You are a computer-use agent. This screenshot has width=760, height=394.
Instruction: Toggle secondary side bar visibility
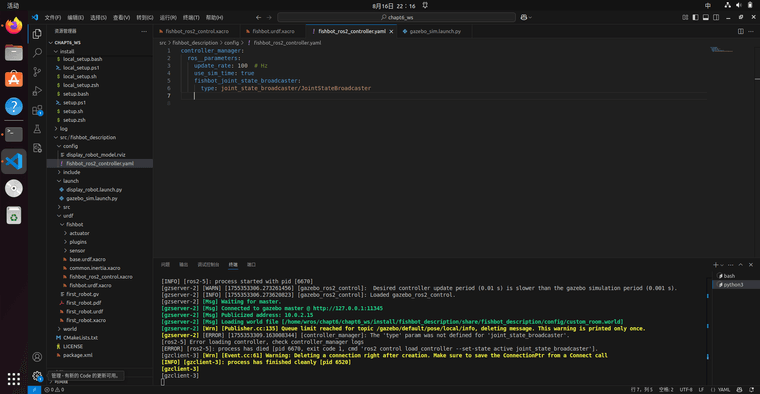[x=716, y=17]
